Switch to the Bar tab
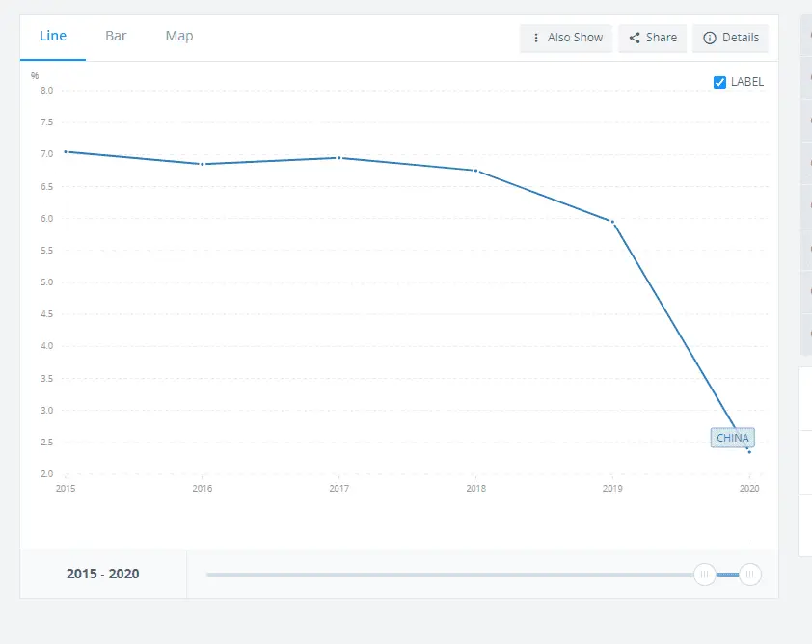This screenshot has height=644, width=812. point(116,36)
